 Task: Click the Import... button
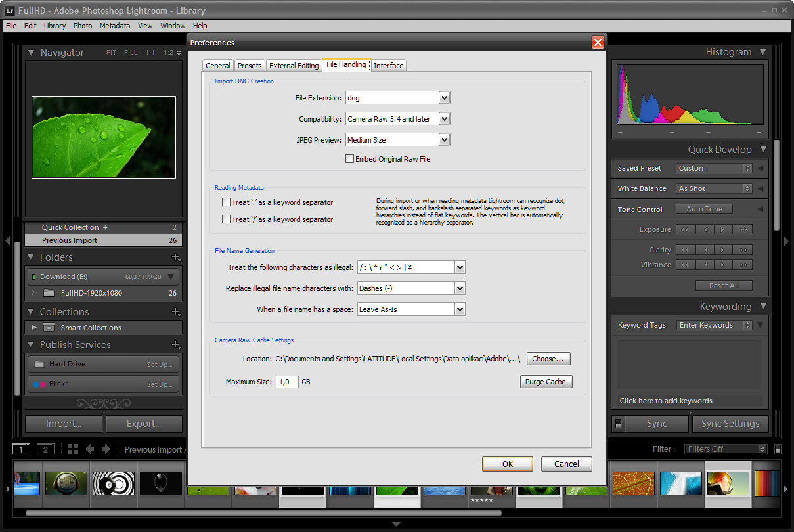click(x=64, y=424)
